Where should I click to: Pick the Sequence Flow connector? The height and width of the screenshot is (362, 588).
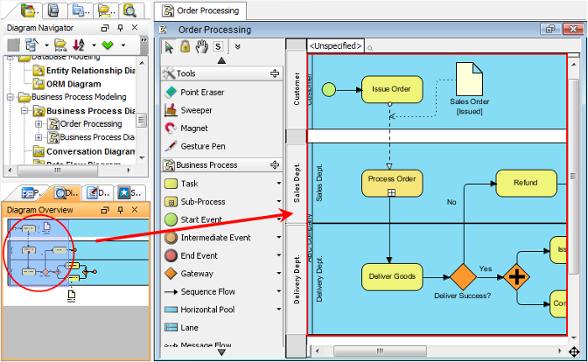coord(200,291)
